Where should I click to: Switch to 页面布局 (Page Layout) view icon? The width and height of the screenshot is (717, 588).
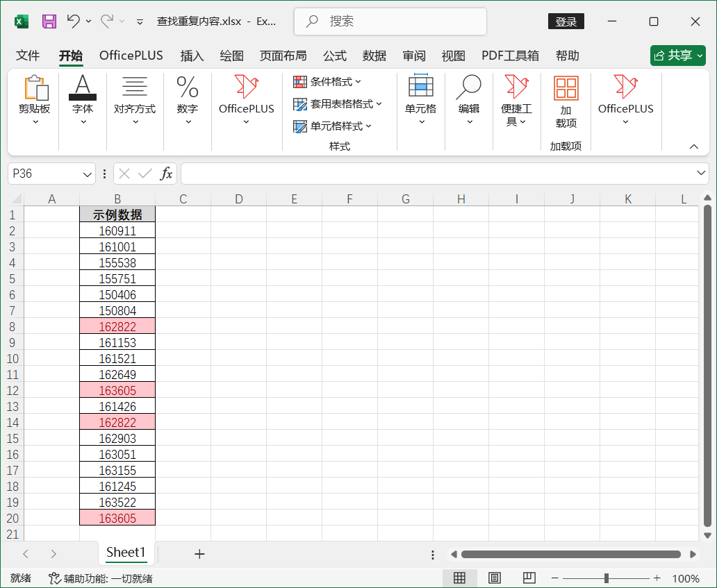[x=494, y=578]
